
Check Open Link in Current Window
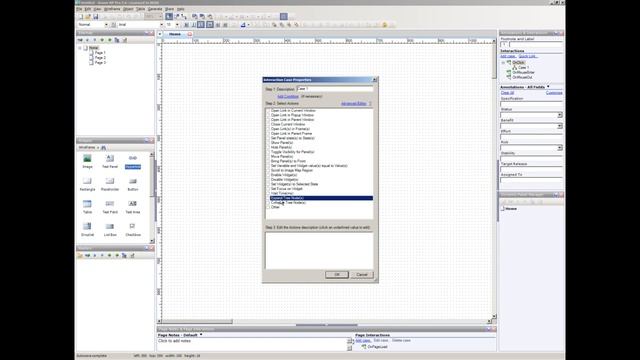pyautogui.click(x=268, y=111)
